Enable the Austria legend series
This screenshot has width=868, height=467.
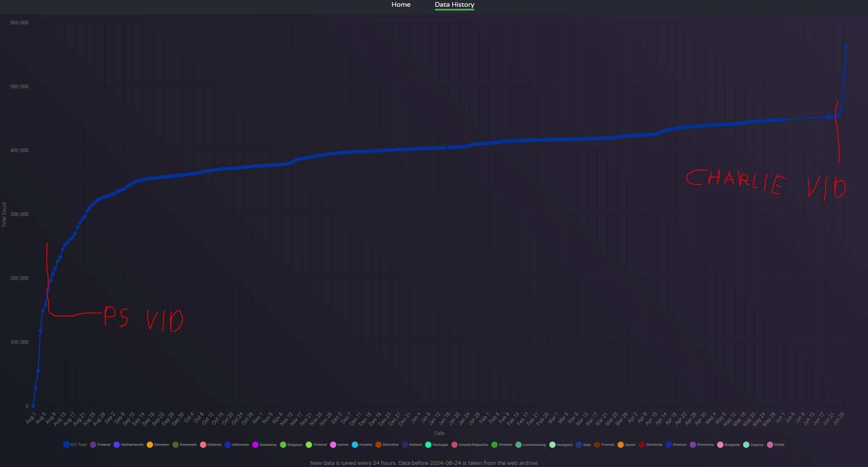click(362, 445)
